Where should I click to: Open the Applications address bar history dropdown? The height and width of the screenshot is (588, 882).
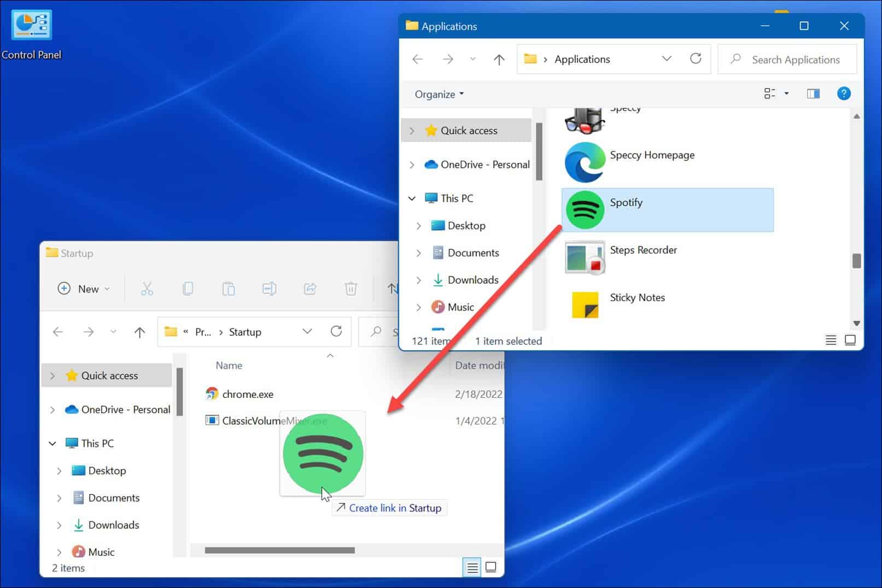667,58
